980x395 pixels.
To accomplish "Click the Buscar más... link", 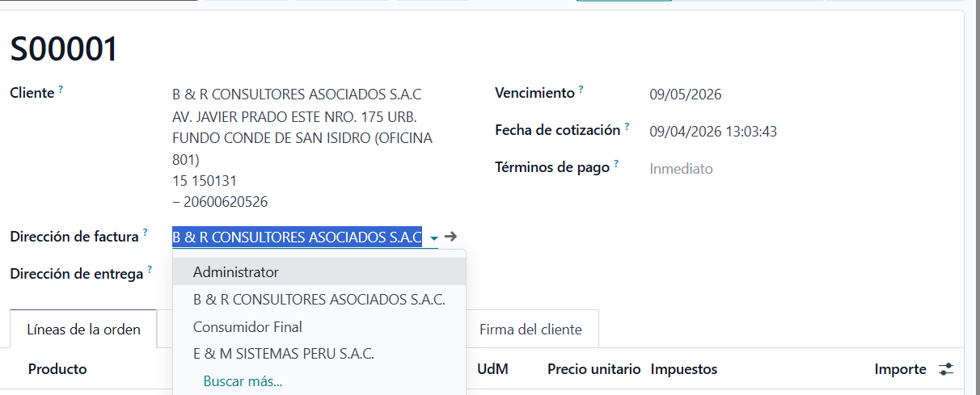I will click(x=243, y=381).
